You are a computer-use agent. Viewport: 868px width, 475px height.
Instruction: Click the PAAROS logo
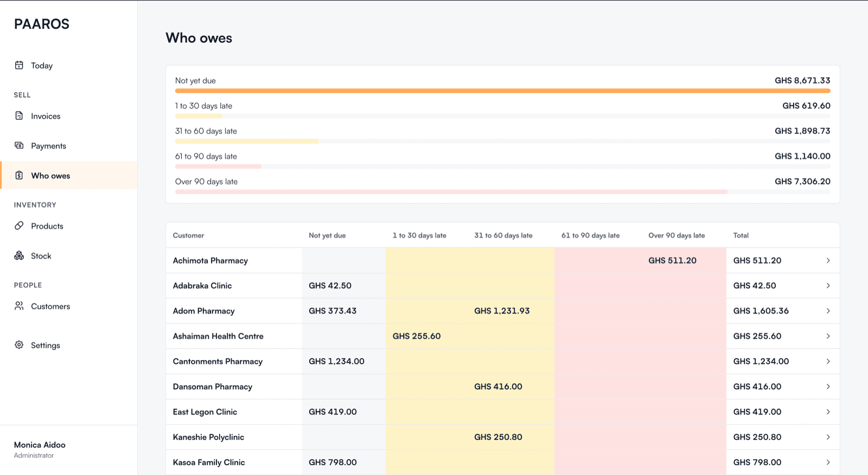42,24
